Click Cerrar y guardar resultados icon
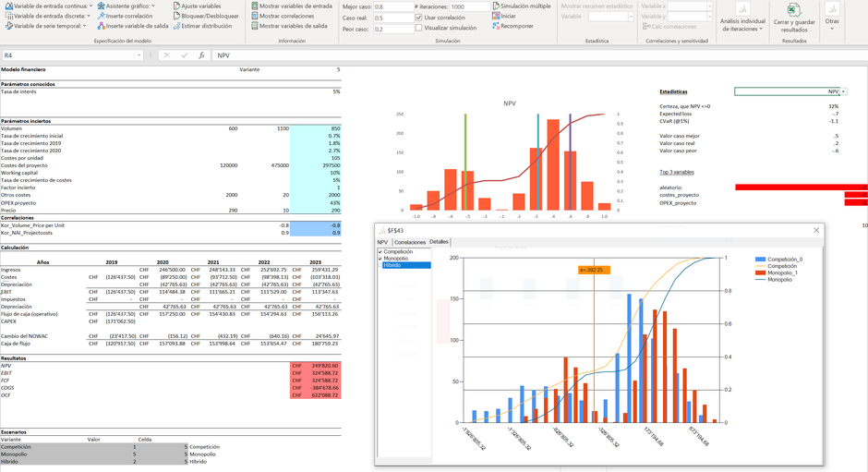This screenshot has width=868, height=472. [x=794, y=10]
